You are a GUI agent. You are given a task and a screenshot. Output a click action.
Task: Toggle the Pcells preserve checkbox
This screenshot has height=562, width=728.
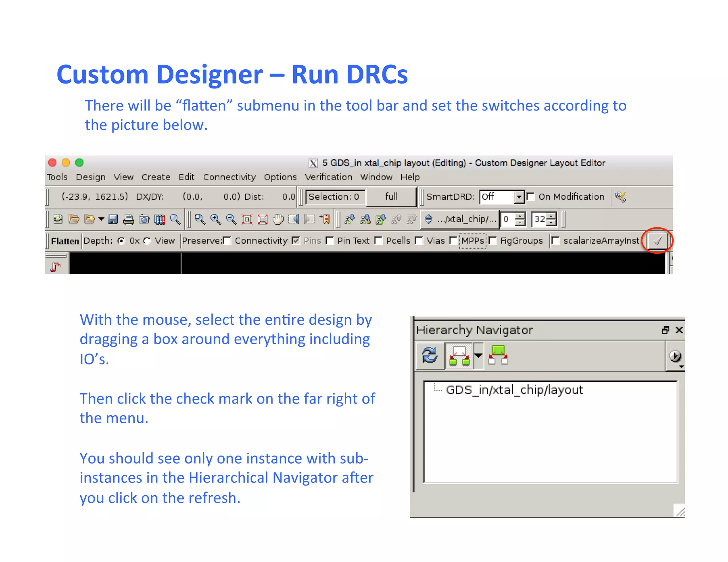pyautogui.click(x=379, y=241)
